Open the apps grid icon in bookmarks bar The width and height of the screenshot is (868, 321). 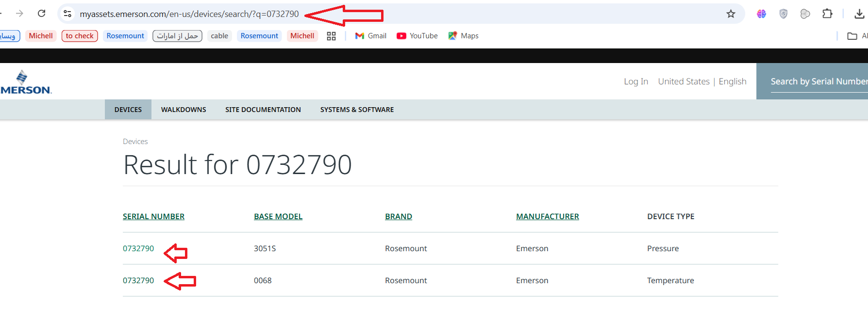point(331,36)
